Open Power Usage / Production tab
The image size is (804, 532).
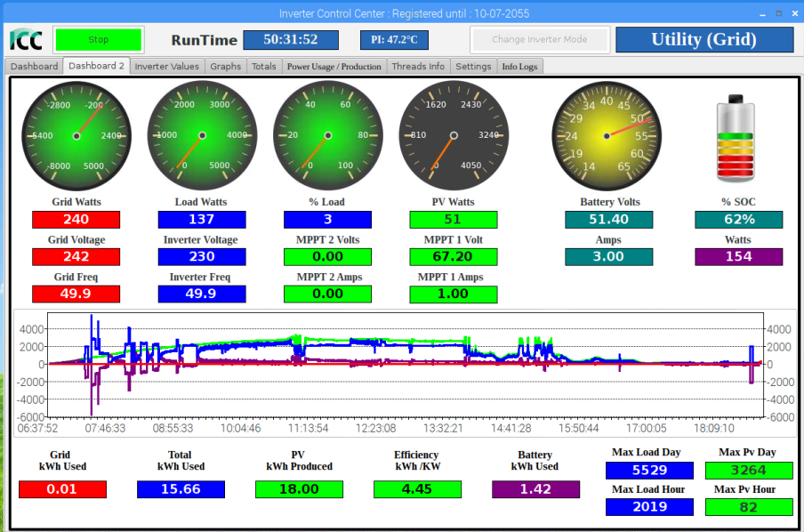334,67
